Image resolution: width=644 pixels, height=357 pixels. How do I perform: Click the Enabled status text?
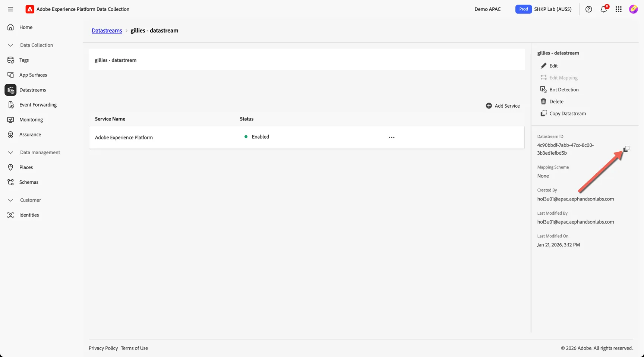coord(260,137)
